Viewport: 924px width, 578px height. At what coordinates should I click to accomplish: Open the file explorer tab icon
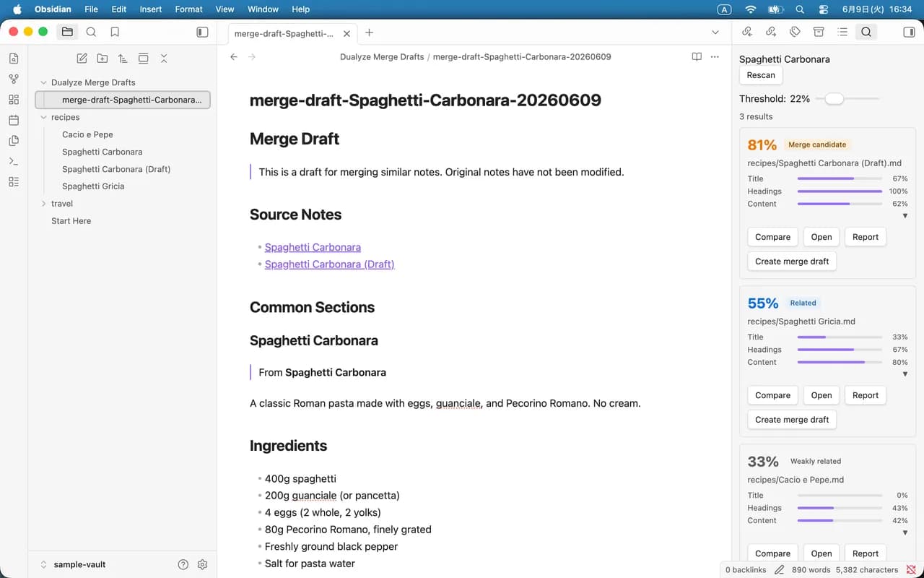[67, 32]
